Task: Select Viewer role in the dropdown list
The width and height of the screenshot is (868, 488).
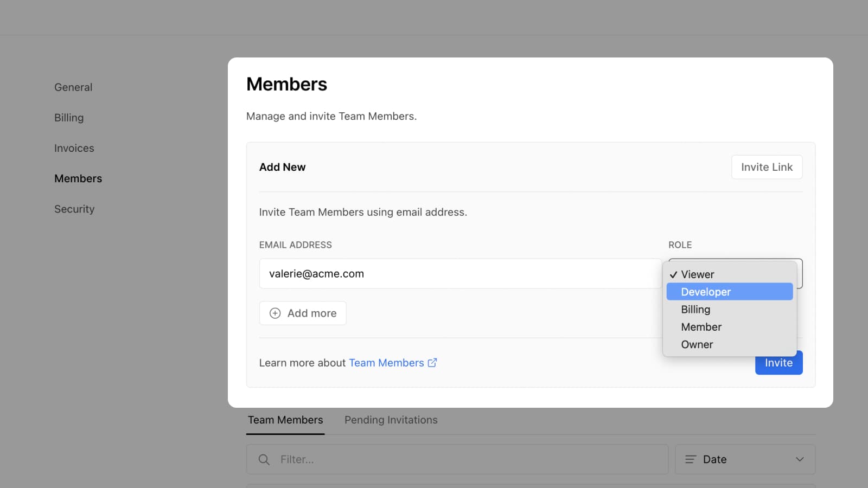Action: [x=698, y=274]
